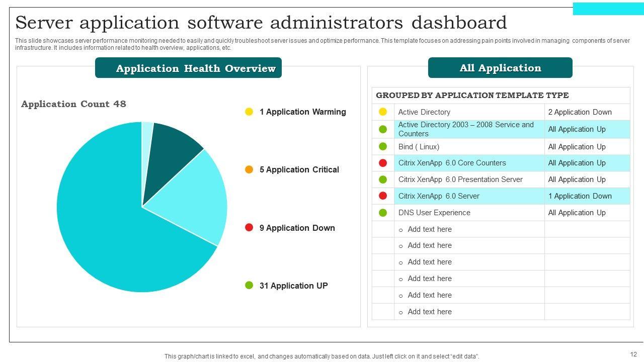Select the Citrix XenApp 6.0 Presentation Server row
The width and height of the screenshot is (644, 362).
coord(460,179)
